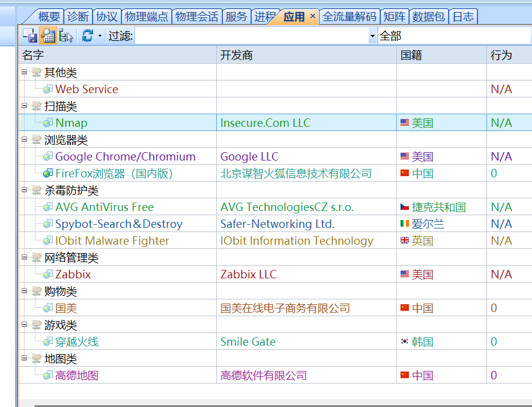Collapse the 杀毒防护类 category
The width and height of the screenshot is (532, 407).
(x=24, y=190)
